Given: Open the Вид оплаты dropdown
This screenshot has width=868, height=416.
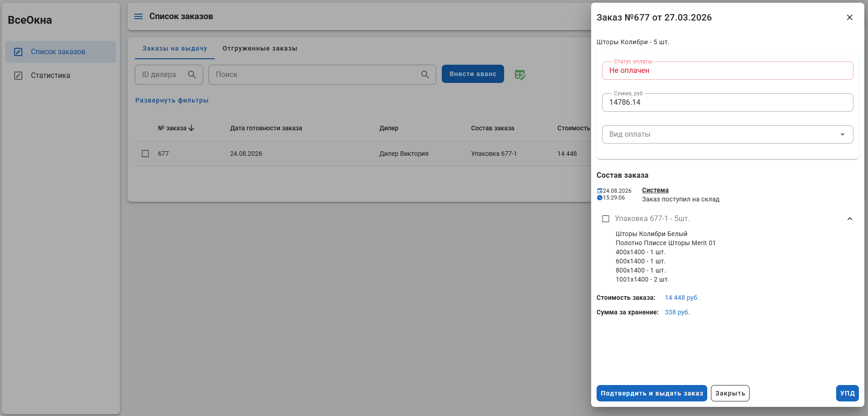Looking at the screenshot, I should click(x=728, y=134).
